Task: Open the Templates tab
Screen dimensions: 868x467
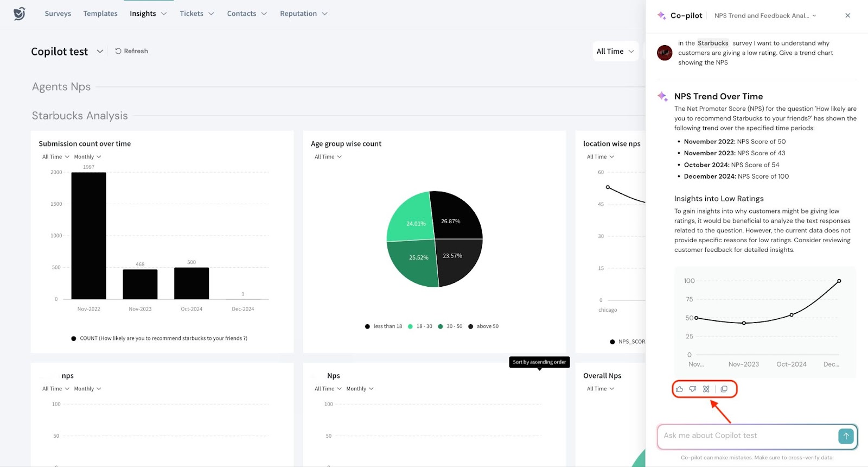Action: [100, 14]
